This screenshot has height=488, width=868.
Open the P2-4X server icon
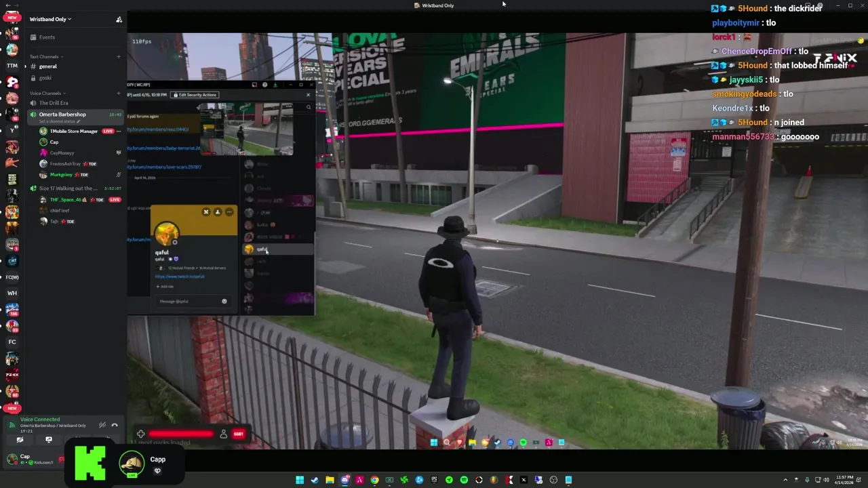click(12, 375)
